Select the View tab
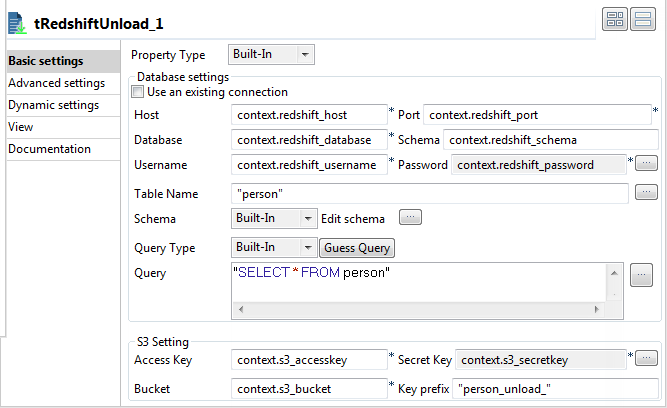667x408 pixels. pyautogui.click(x=21, y=127)
